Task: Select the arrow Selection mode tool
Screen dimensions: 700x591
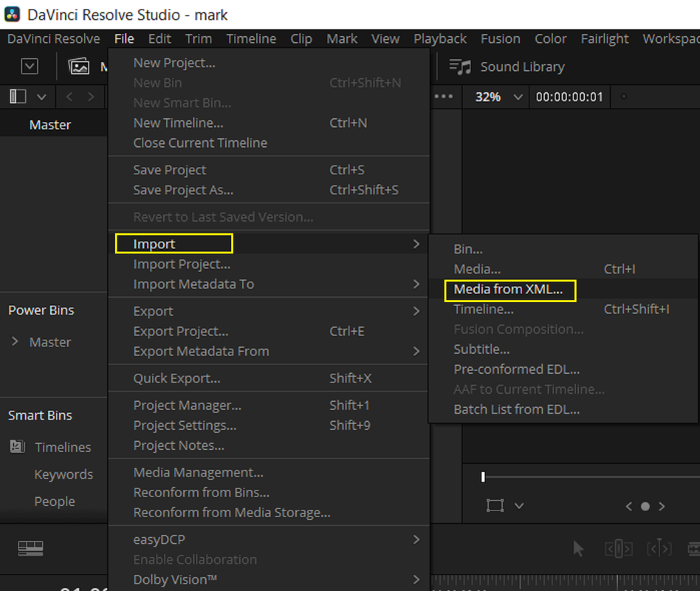Action: click(578, 549)
